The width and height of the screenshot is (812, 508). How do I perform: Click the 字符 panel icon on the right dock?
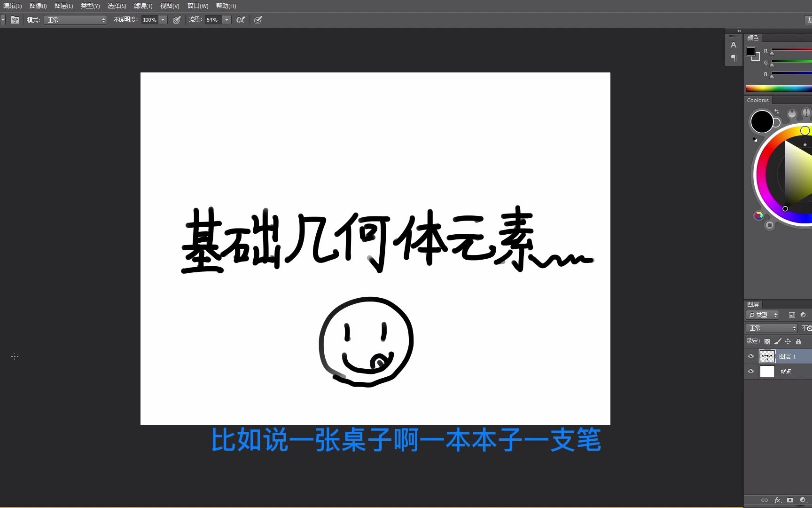pos(734,45)
